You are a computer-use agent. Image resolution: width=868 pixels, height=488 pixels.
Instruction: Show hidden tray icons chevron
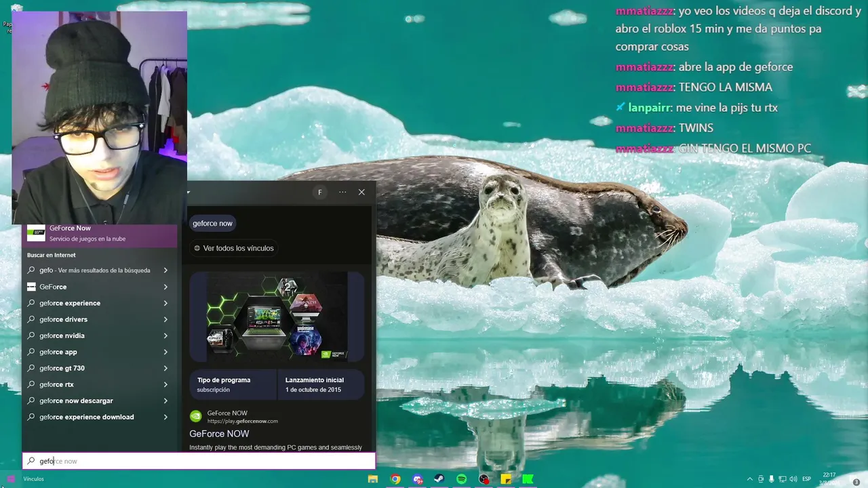pyautogui.click(x=749, y=479)
